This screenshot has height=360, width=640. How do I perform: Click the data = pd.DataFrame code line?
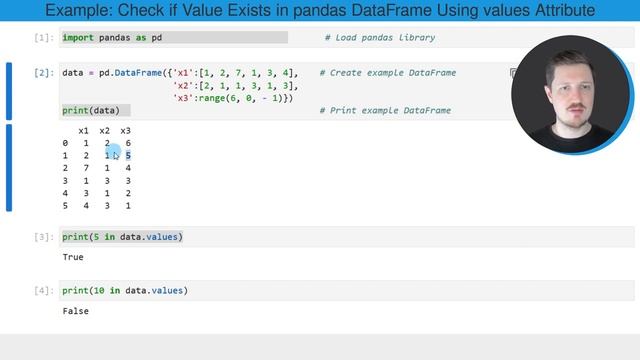180,73
